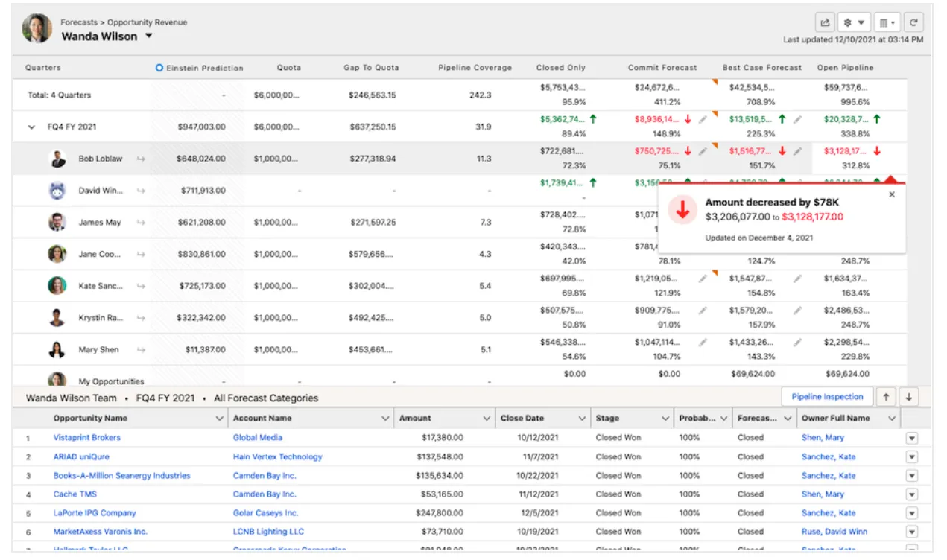The width and height of the screenshot is (947, 560).
Task: Open the row actions menu for Vistaprint Brokers
Action: click(911, 438)
